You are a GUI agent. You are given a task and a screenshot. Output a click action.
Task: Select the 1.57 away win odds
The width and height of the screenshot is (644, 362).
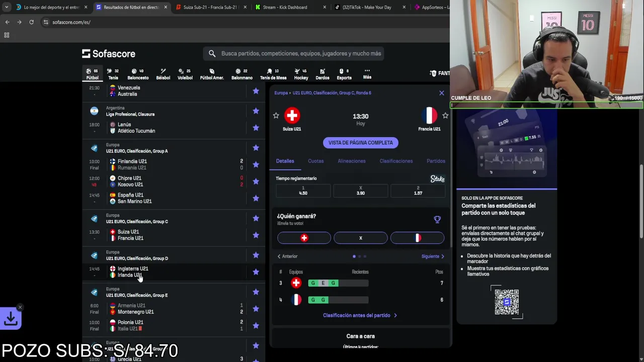point(418,191)
